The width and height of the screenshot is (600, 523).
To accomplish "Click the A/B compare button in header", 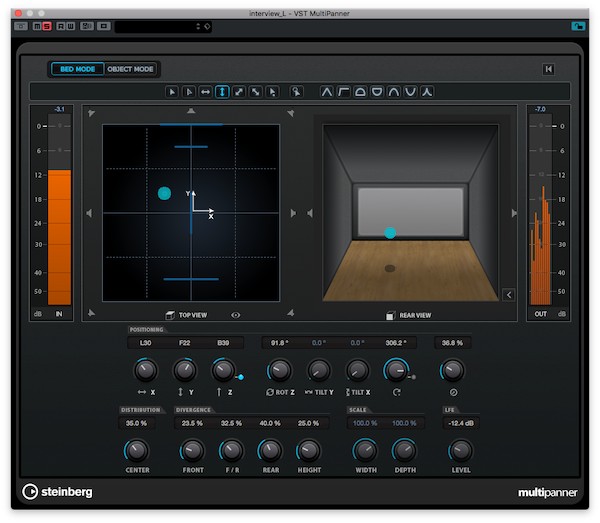I will tap(87, 26).
